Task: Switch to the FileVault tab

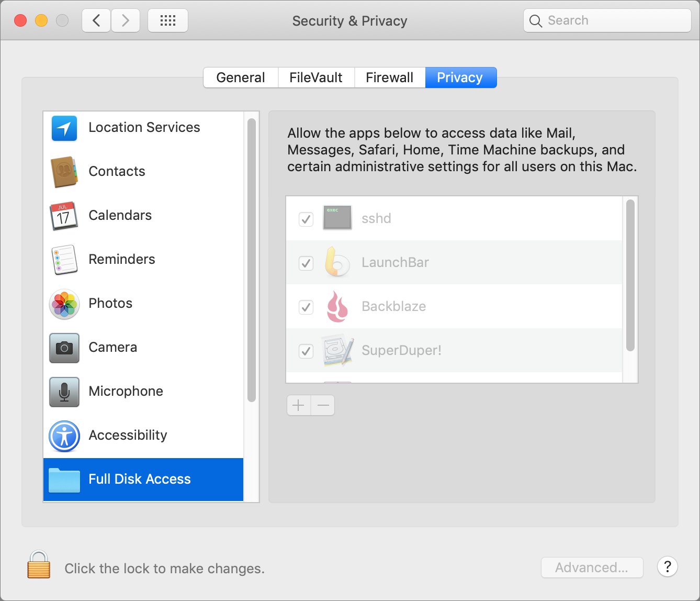Action: point(316,77)
